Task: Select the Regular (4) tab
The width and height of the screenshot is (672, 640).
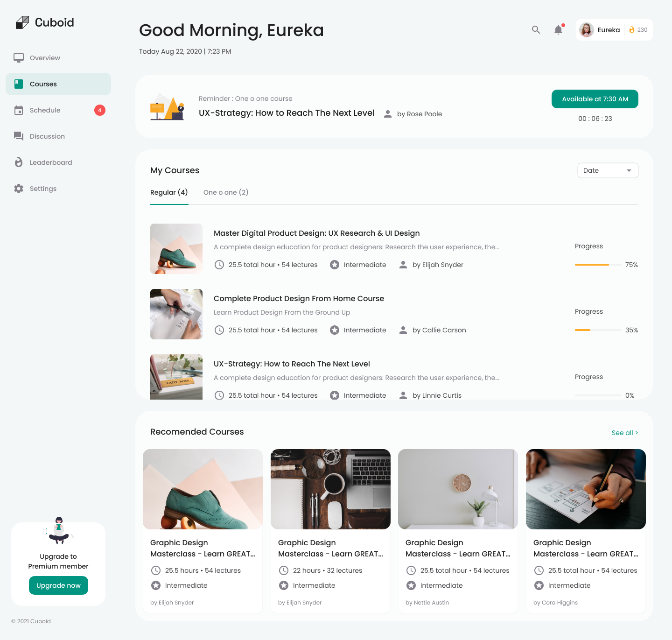Action: (x=169, y=192)
